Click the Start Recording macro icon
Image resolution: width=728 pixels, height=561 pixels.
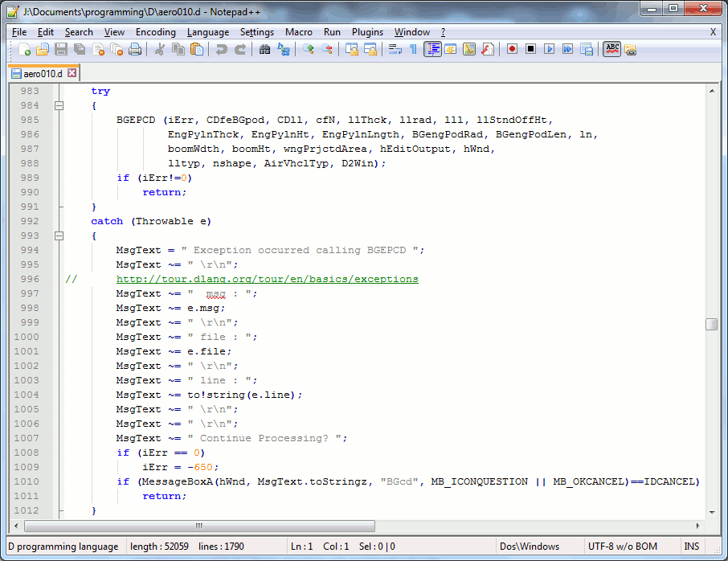point(512,50)
